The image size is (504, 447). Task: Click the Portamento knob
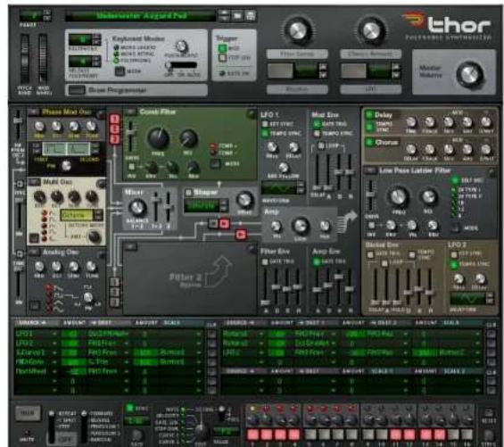(182, 46)
